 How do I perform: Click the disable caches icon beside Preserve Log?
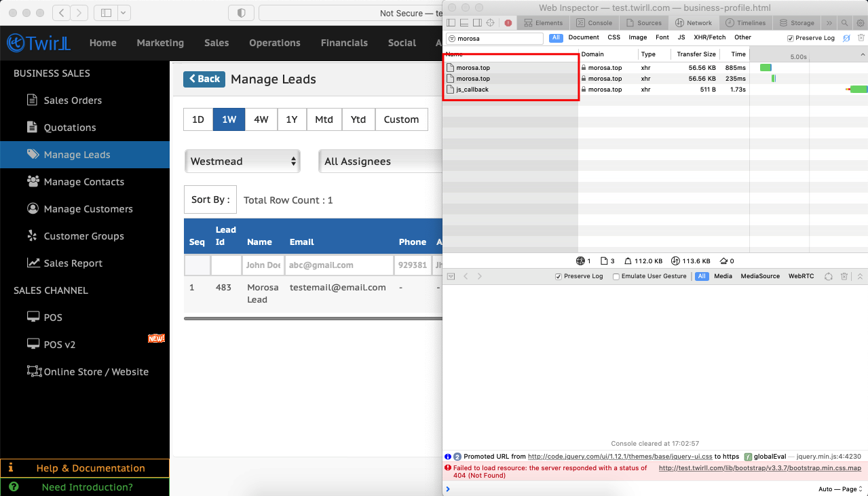tap(846, 38)
